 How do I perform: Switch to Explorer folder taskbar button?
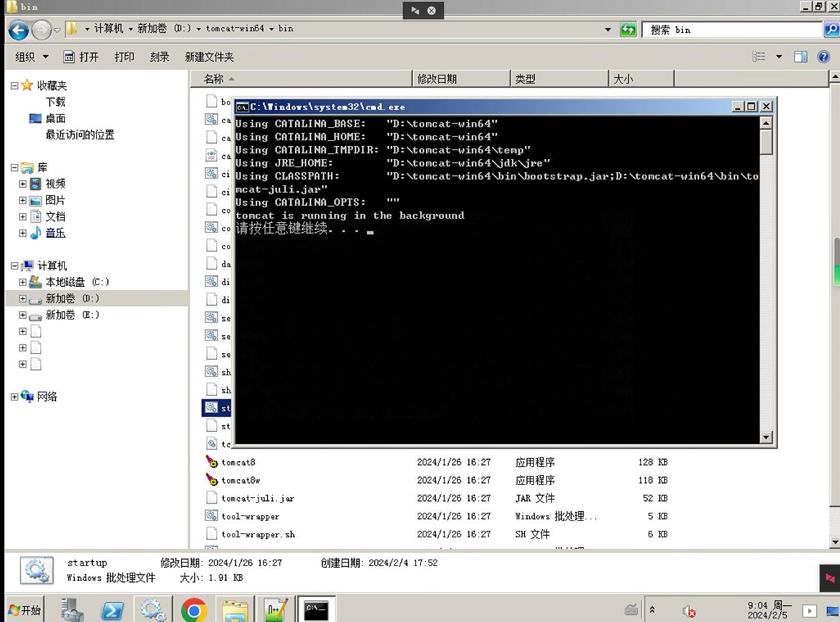[235, 610]
